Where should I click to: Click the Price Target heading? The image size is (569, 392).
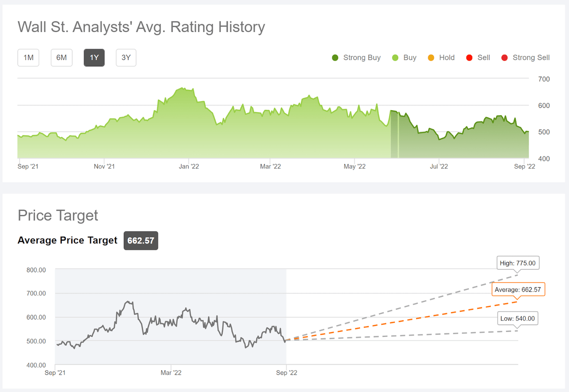(58, 216)
